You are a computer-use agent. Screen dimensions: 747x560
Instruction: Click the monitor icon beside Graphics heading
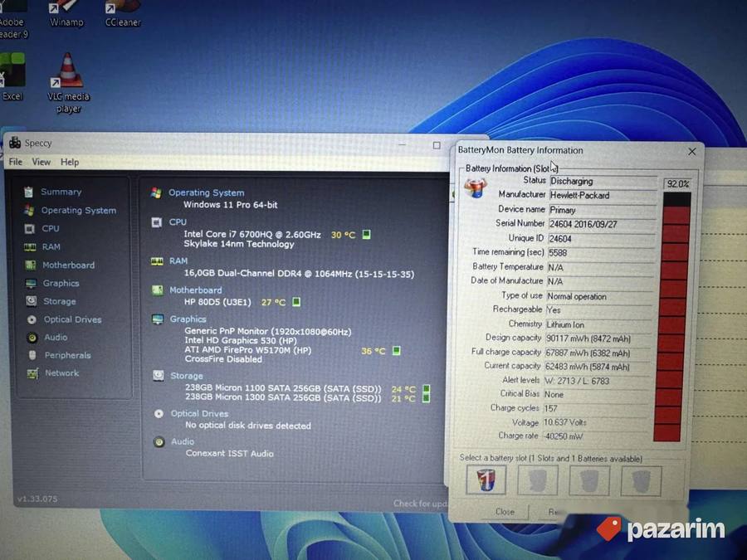pyautogui.click(x=158, y=319)
